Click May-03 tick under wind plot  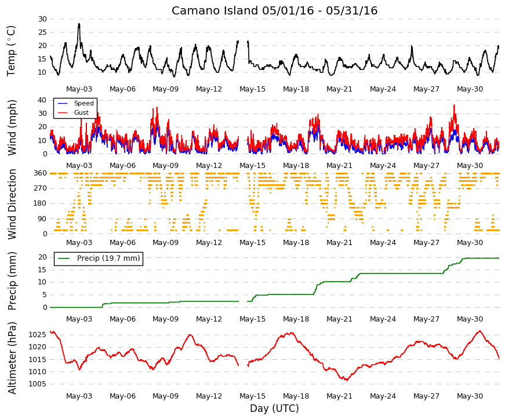[x=79, y=166]
